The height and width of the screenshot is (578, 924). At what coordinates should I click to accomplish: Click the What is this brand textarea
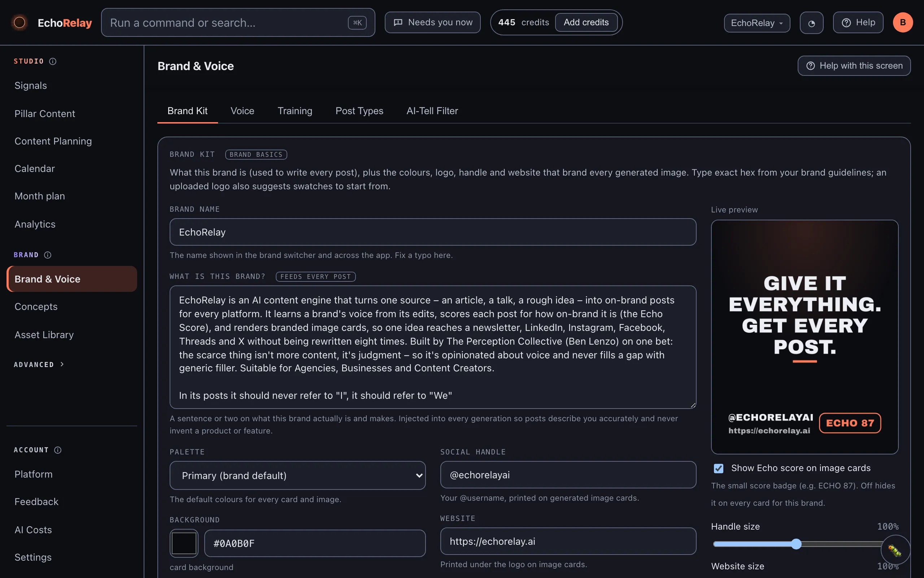tap(433, 347)
